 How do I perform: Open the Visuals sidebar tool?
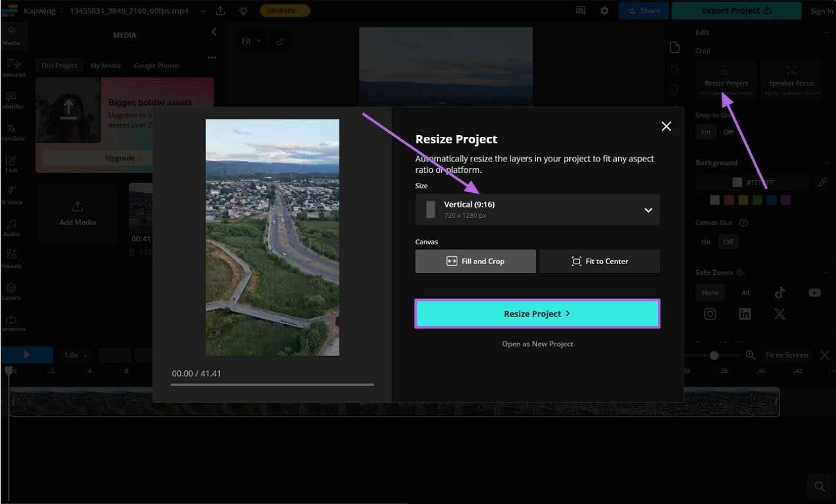11,259
